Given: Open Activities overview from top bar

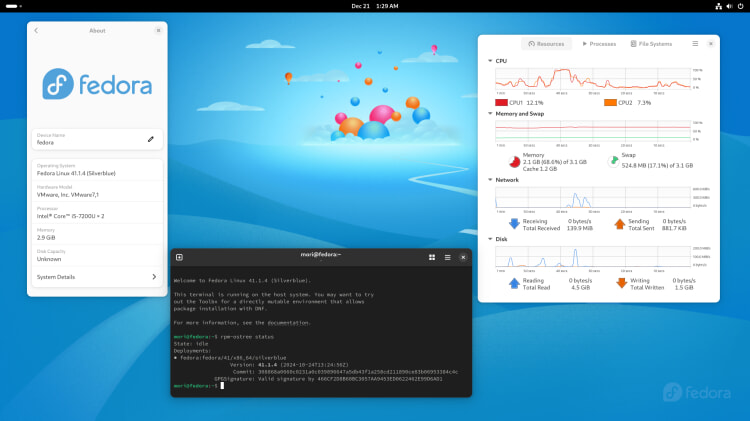Looking at the screenshot, I should coord(13,6).
